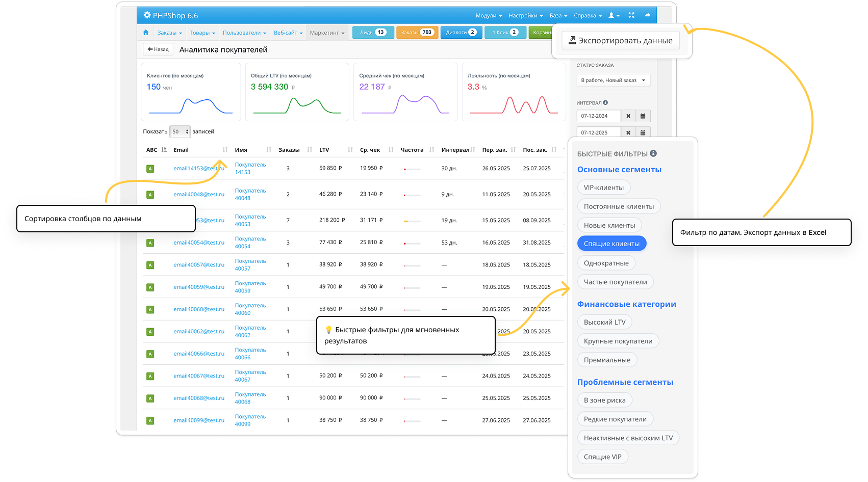This screenshot has width=868, height=482.
Task: Open email40048@test.ru customer link
Action: [199, 195]
